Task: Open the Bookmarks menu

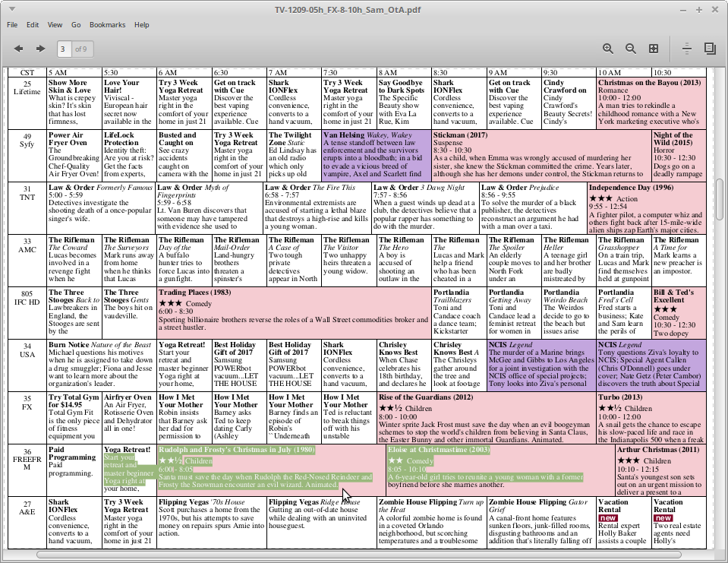Action: tap(107, 24)
